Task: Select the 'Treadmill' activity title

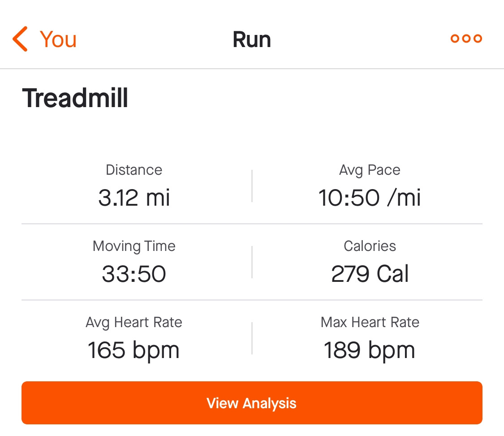Action: tap(75, 98)
